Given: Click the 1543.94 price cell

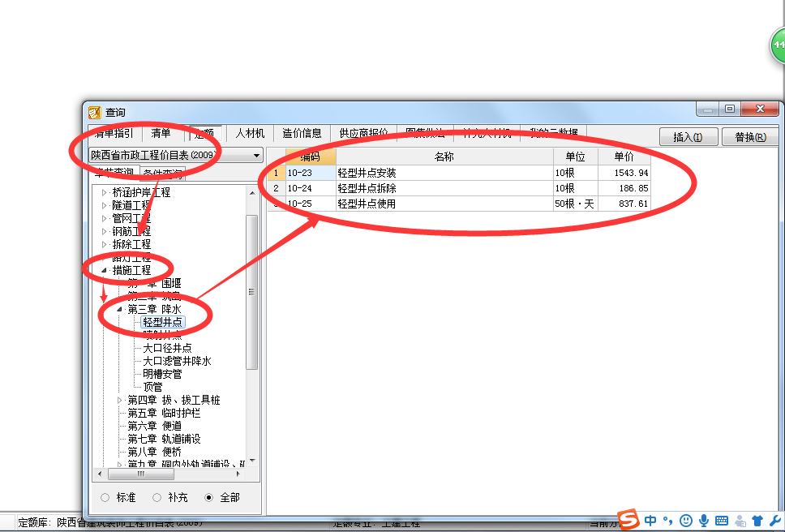Looking at the screenshot, I should point(624,174).
